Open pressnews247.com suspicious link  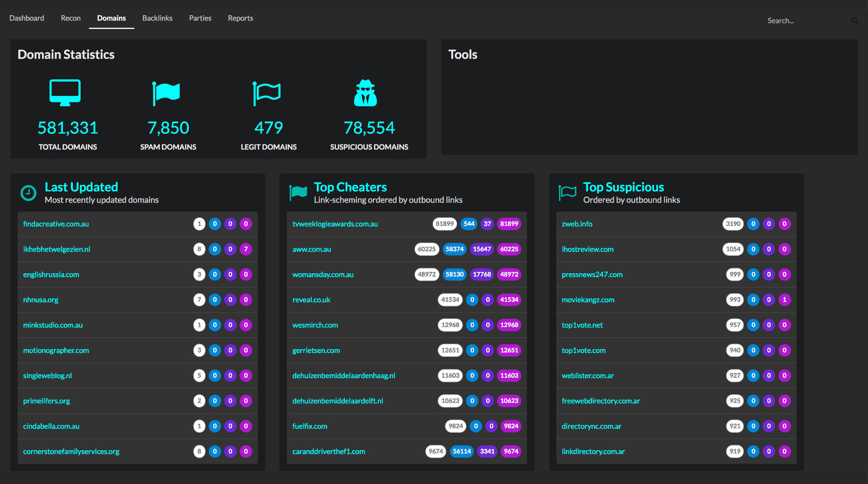point(592,275)
